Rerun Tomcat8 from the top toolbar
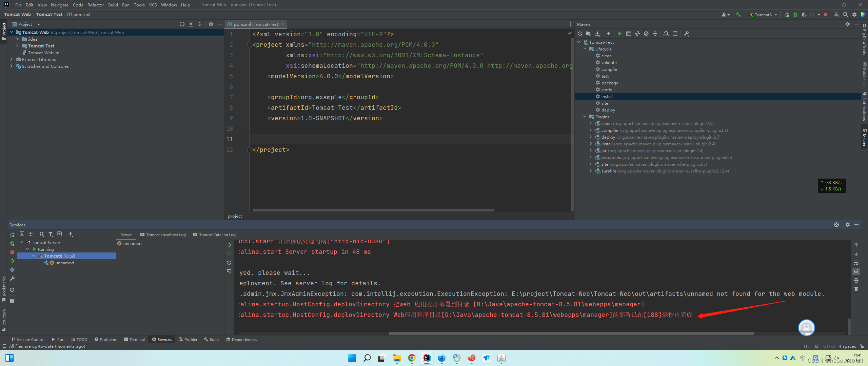Screen dimensions: 868x366 click(787, 15)
